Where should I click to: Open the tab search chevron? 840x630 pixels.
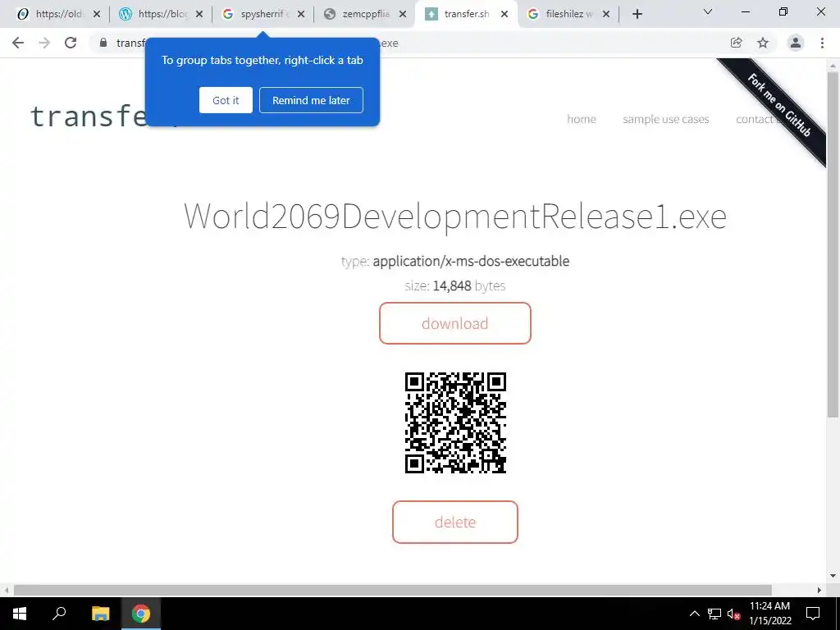pos(708,11)
